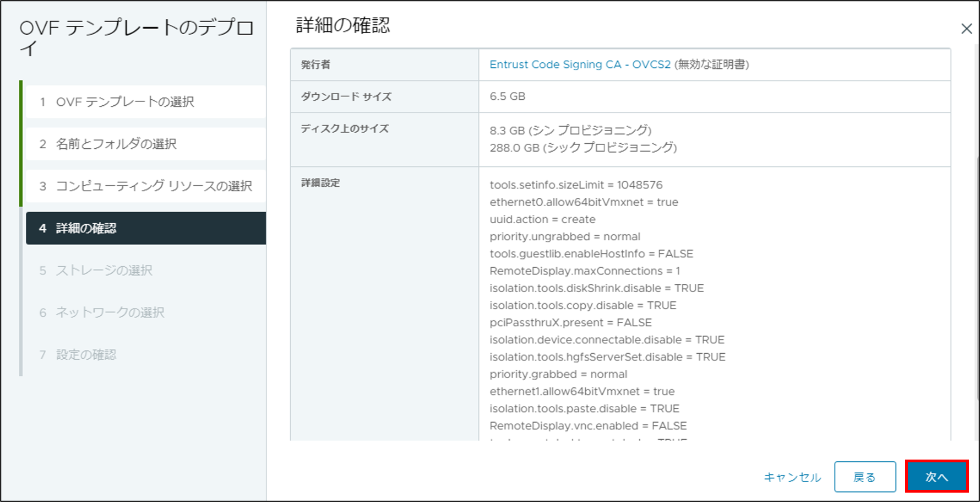The image size is (980, 502).
Task: Go to step 2 名前とフォルダの選択
Action: tap(146, 144)
